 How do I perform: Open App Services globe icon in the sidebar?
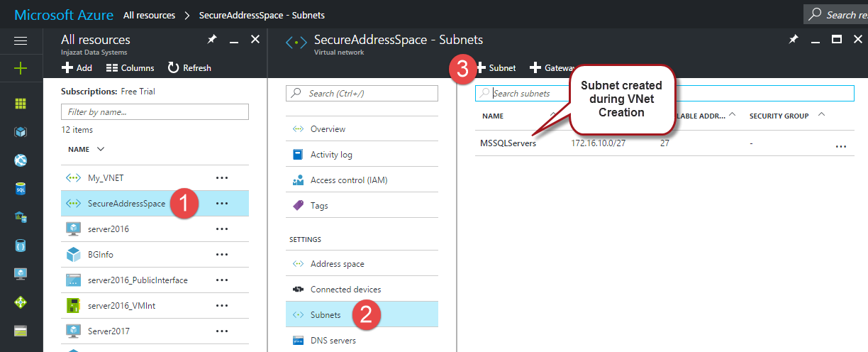[21, 160]
